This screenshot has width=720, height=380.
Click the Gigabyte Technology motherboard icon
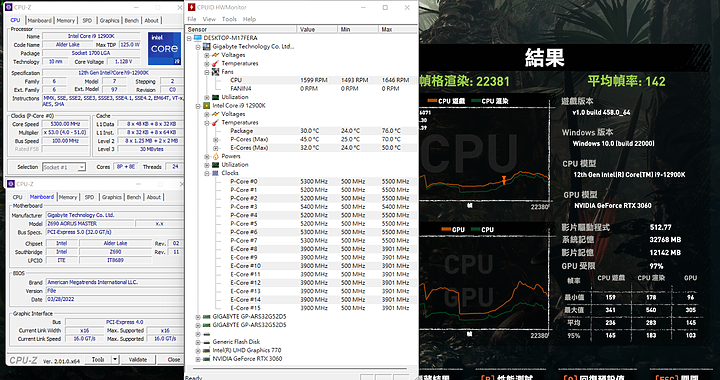point(207,46)
